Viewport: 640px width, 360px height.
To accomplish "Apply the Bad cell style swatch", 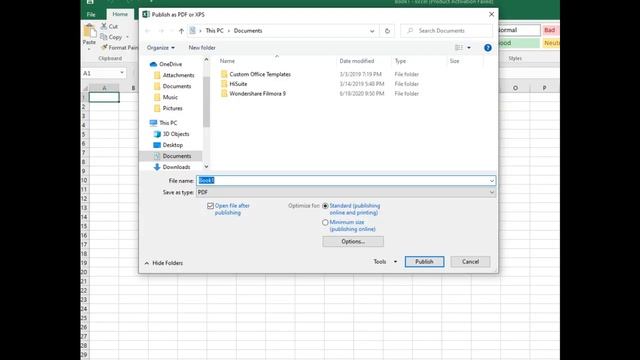I will coord(550,30).
